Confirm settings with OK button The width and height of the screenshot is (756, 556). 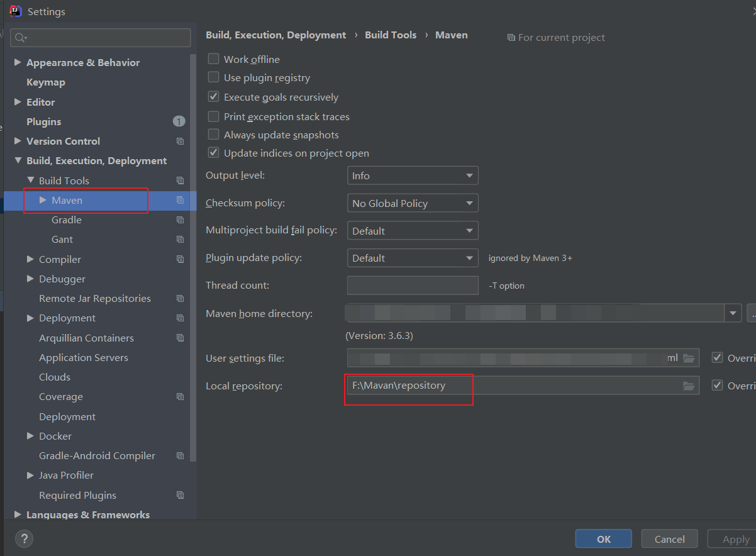pyautogui.click(x=604, y=539)
